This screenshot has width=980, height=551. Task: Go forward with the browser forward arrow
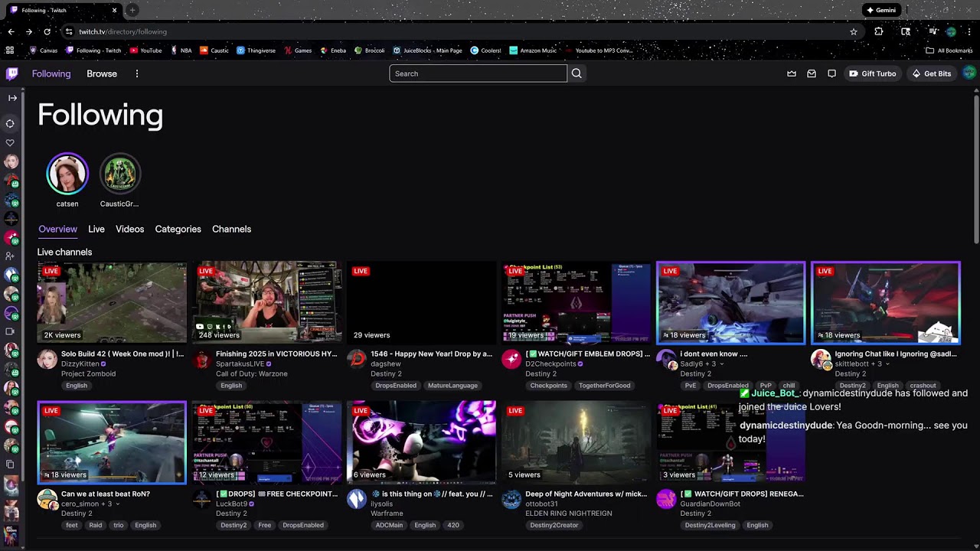(x=29, y=31)
